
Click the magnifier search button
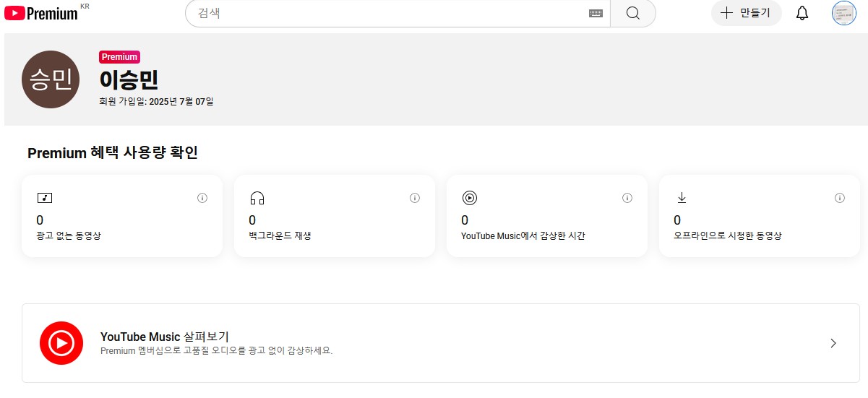(633, 13)
